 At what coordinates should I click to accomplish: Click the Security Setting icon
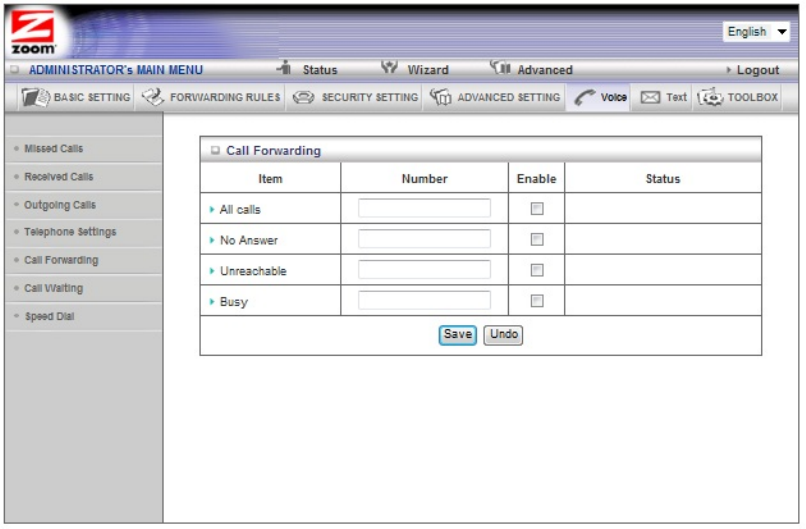point(303,97)
